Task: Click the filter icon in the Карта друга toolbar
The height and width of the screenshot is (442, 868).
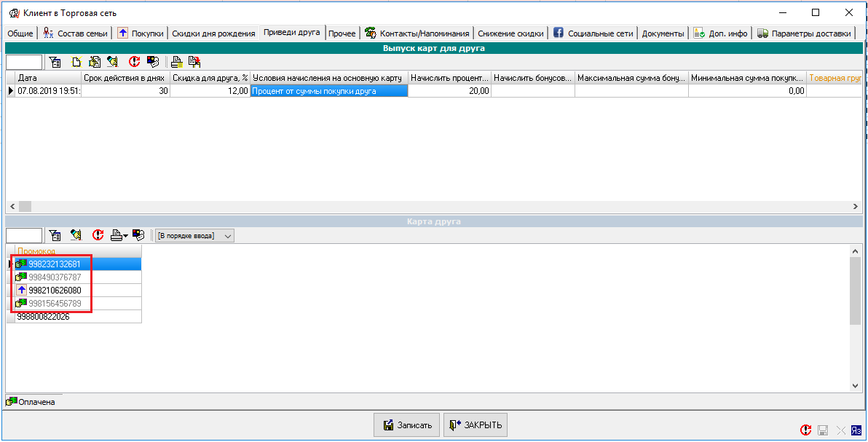Action: 55,235
